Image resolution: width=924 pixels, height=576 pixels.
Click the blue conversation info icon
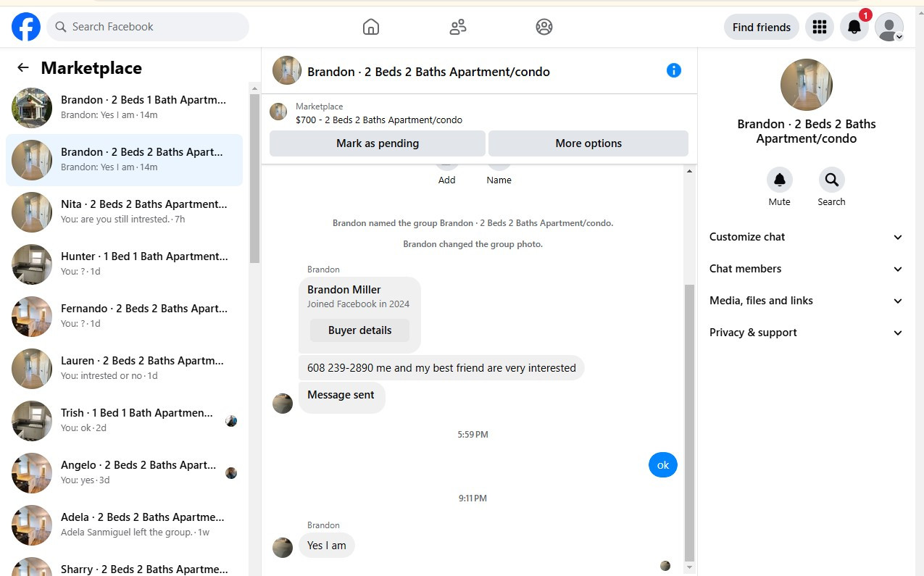click(x=674, y=70)
